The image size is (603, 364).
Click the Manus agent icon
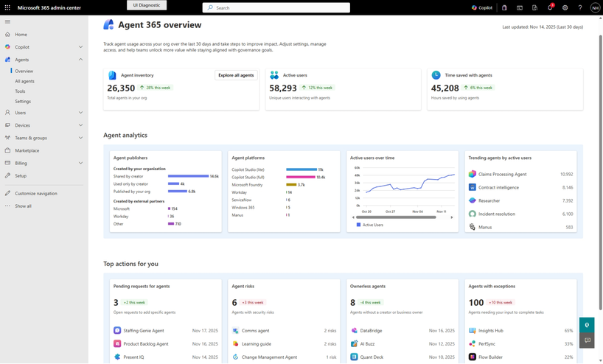[473, 227]
